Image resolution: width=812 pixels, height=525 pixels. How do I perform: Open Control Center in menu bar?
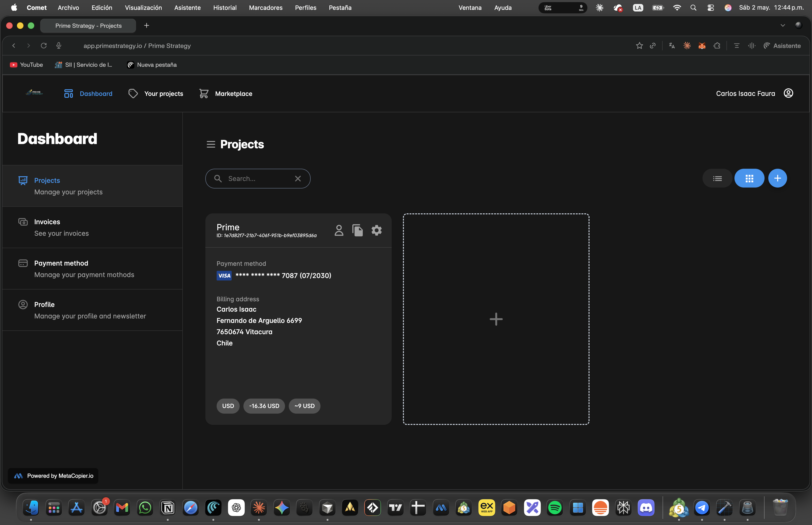click(x=710, y=8)
